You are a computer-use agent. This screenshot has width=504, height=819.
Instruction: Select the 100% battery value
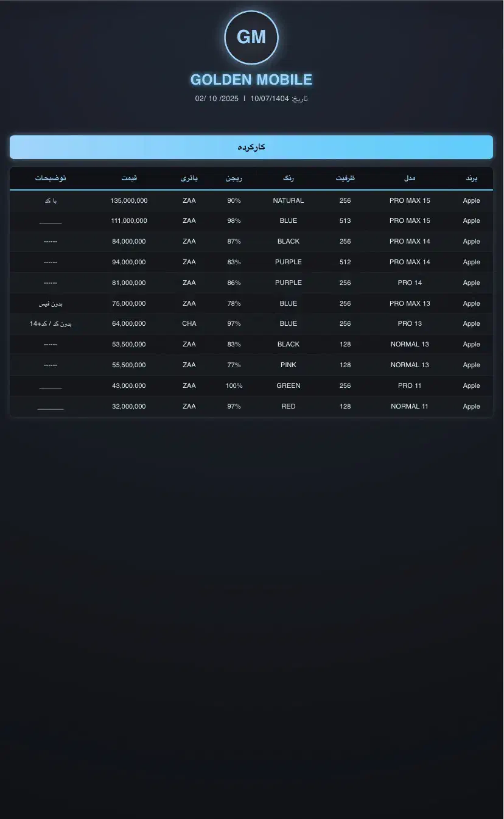234,385
